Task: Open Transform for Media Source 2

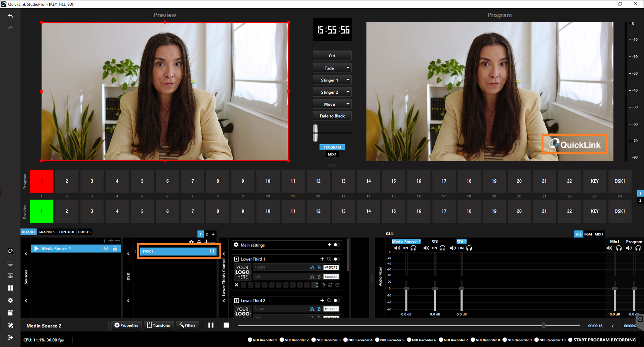Action: pyautogui.click(x=158, y=325)
